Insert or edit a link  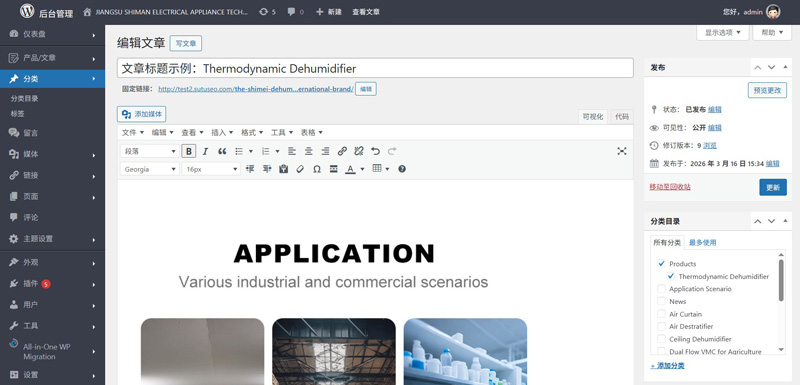(342, 151)
